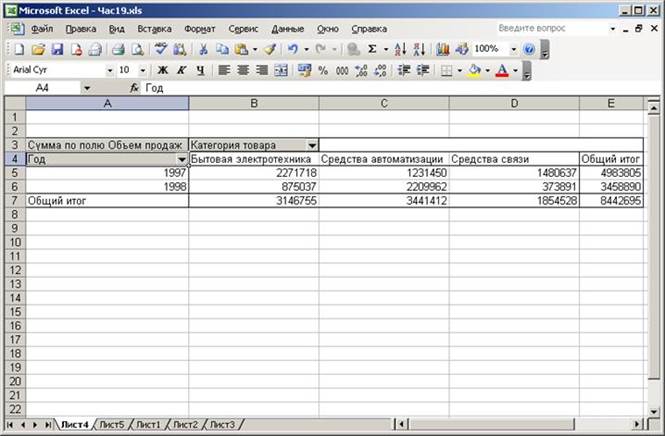Image resolution: width=665 pixels, height=436 pixels.
Task: Apply the yellow fill color bucket
Action: pyautogui.click(x=475, y=70)
